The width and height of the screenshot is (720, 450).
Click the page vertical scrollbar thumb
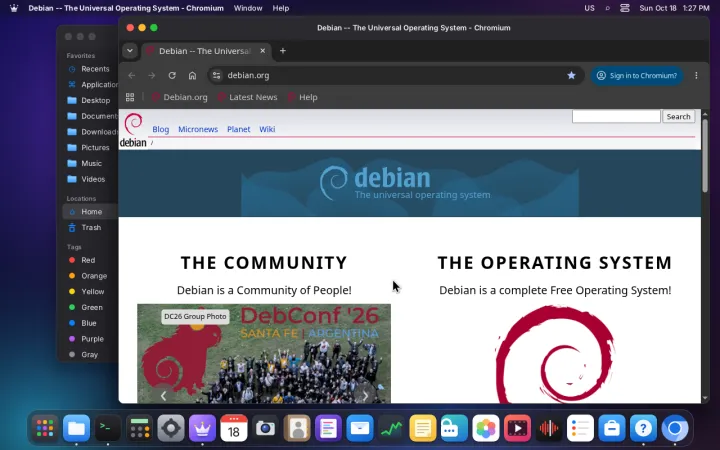tap(705, 155)
